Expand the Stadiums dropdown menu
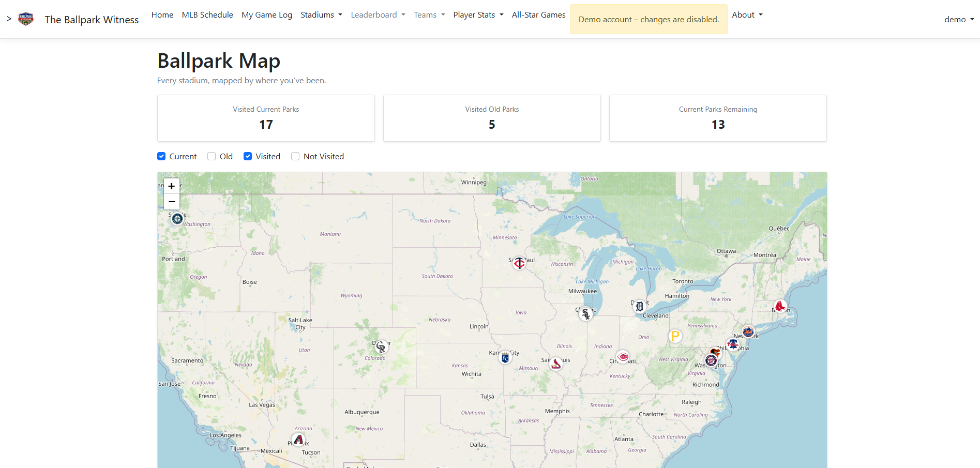Viewport: 980px width, 468px height. (321, 15)
